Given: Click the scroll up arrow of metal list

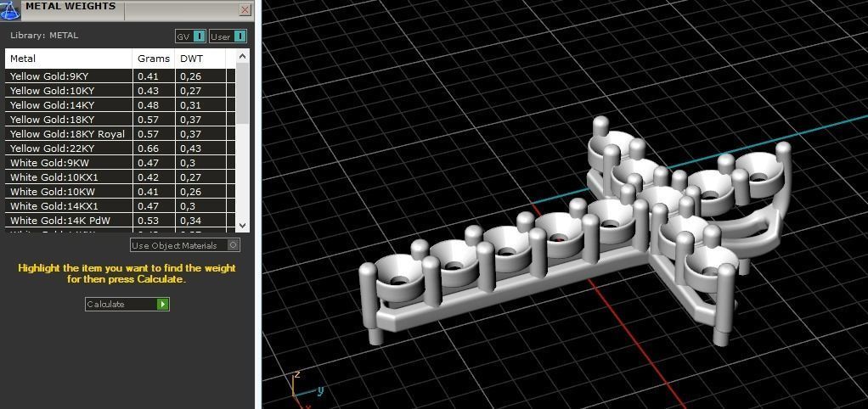Looking at the screenshot, I should click(242, 56).
